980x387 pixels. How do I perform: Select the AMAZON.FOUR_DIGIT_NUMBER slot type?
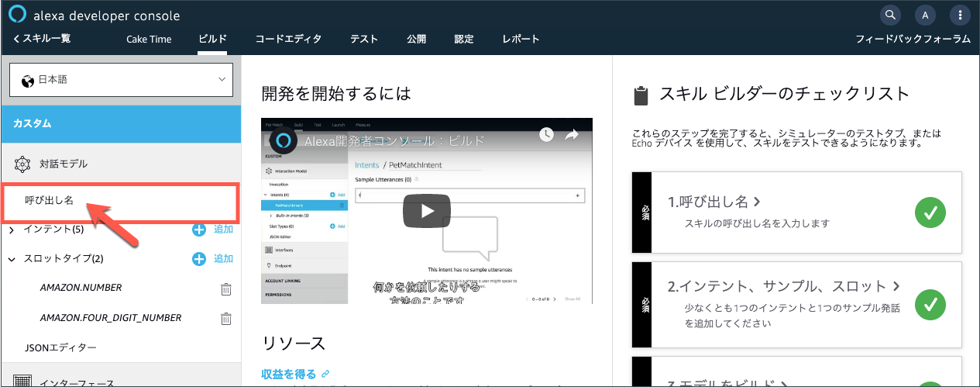pos(111,318)
